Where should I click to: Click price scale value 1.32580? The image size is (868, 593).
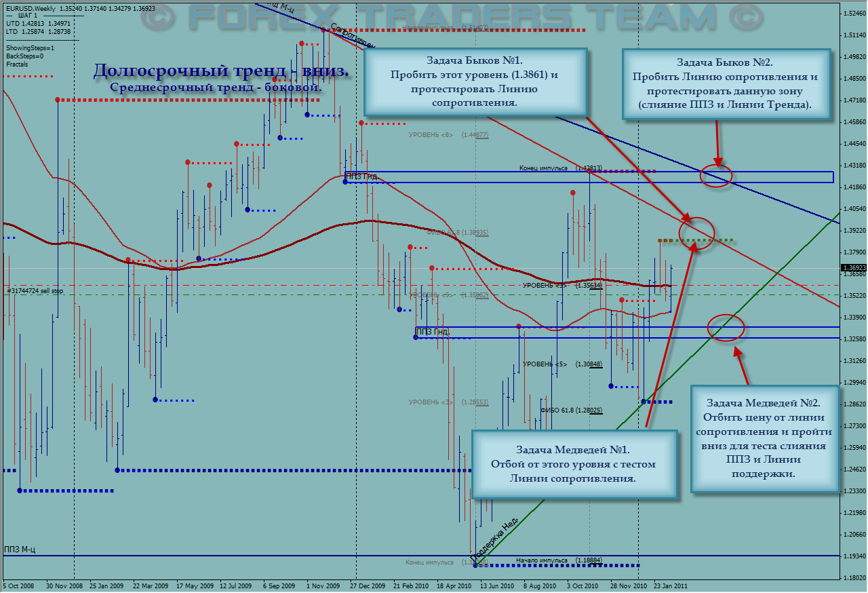tap(854, 339)
